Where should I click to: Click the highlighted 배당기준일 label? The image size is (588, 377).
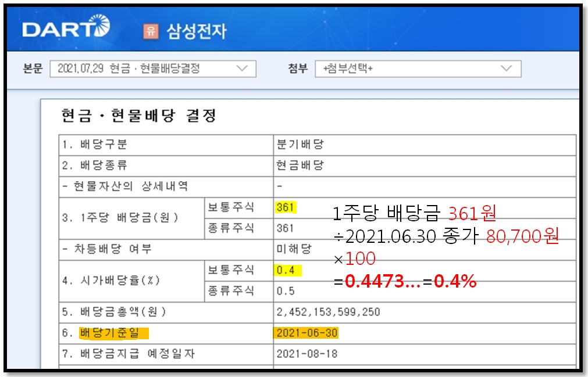pyautogui.click(x=113, y=333)
